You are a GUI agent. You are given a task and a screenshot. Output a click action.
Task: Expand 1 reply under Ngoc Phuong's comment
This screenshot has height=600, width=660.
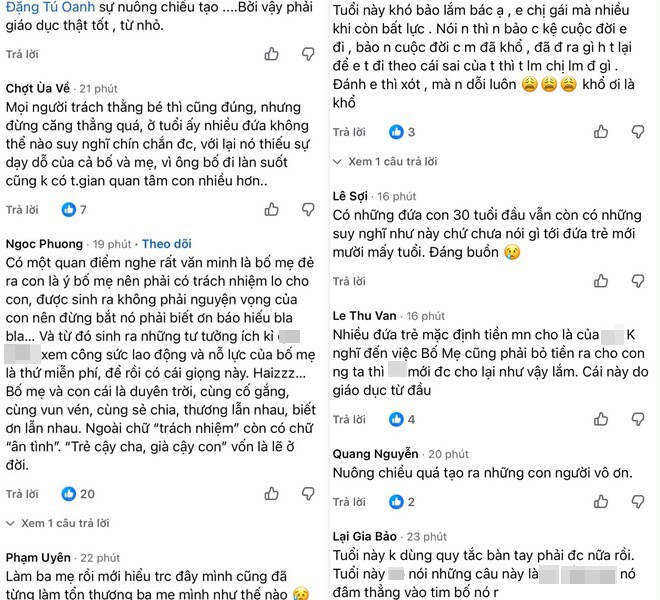[58, 523]
